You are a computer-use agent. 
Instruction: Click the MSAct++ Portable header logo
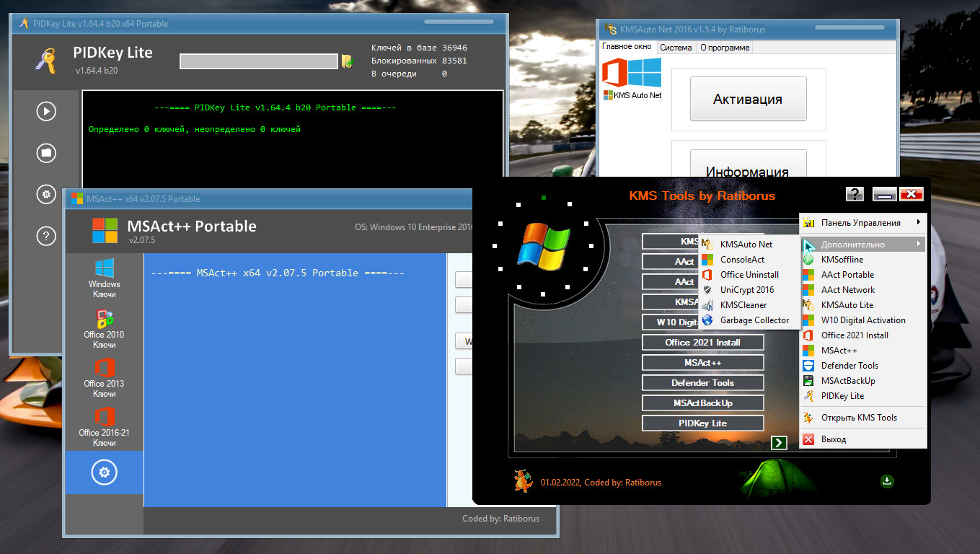105,230
